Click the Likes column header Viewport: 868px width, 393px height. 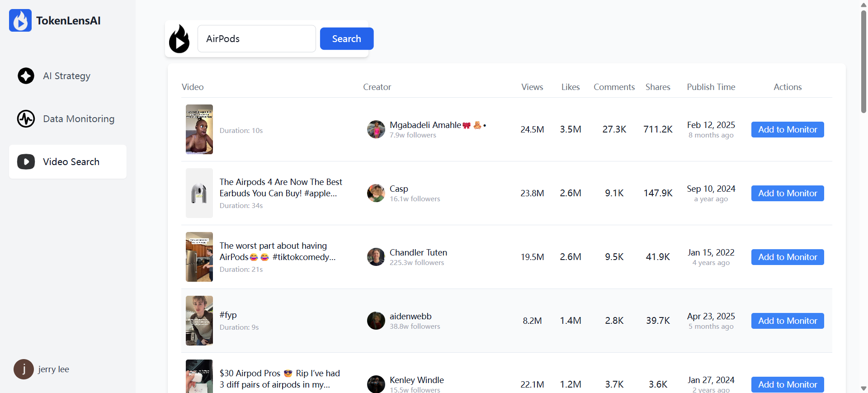571,87
